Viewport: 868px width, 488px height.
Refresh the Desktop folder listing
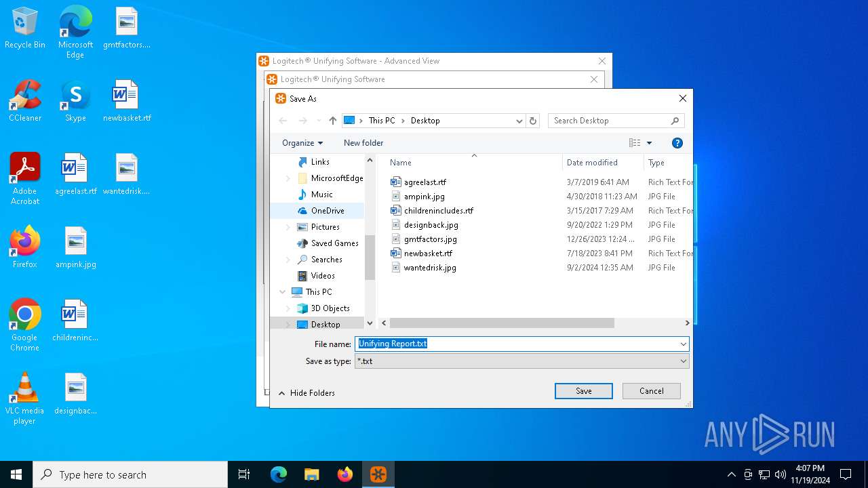[x=533, y=121]
